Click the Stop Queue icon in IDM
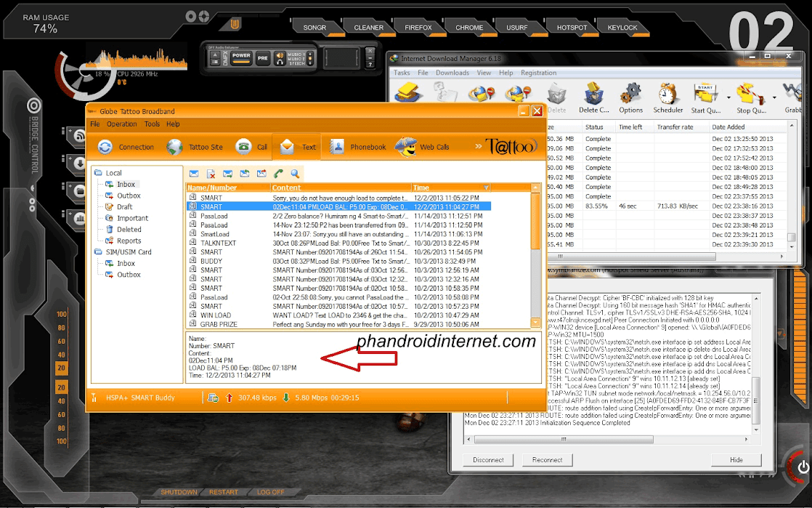Screen dimensions: 812x508 pyautogui.click(x=751, y=99)
